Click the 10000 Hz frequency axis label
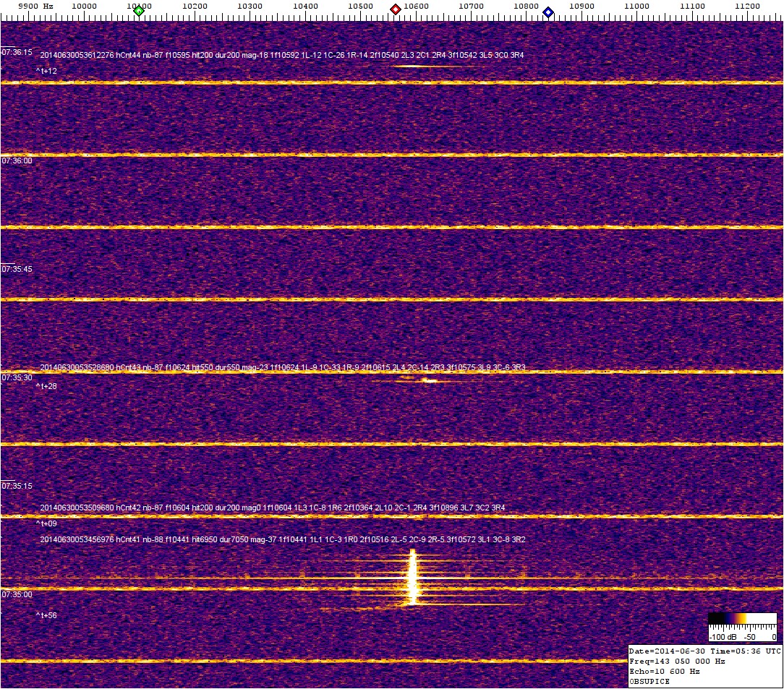 point(84,6)
